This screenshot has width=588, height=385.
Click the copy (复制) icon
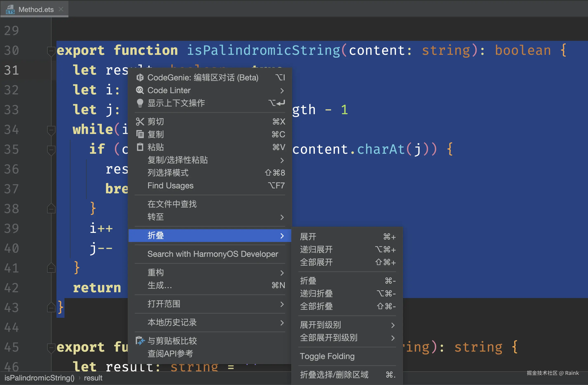click(x=140, y=134)
